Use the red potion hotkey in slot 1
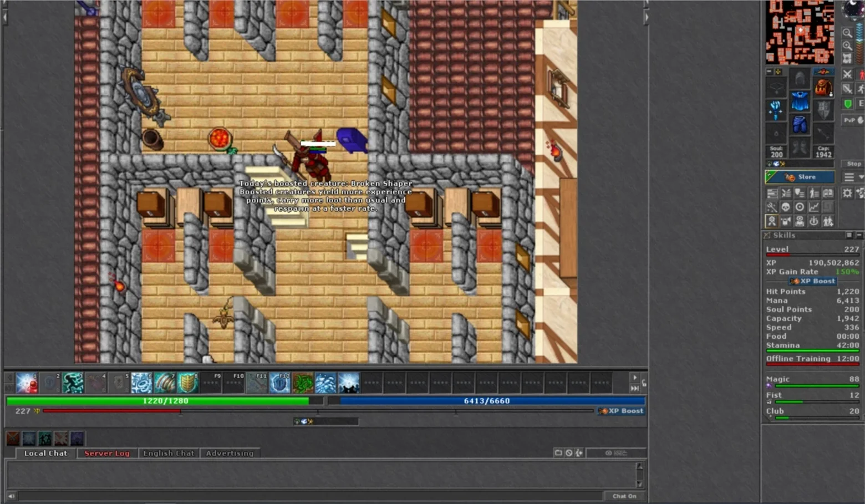The image size is (865, 504). point(27,383)
